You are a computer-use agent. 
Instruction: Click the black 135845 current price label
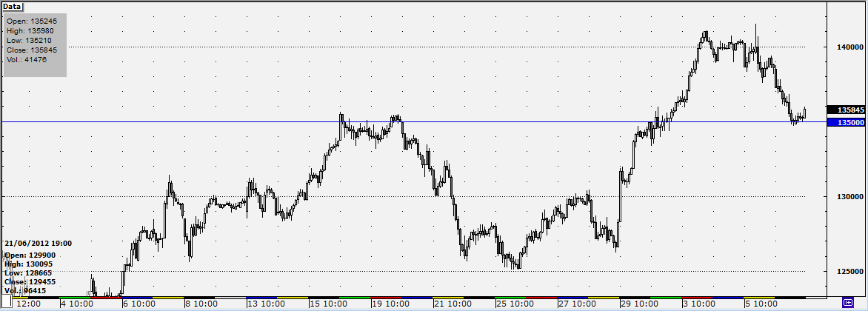pyautogui.click(x=845, y=110)
